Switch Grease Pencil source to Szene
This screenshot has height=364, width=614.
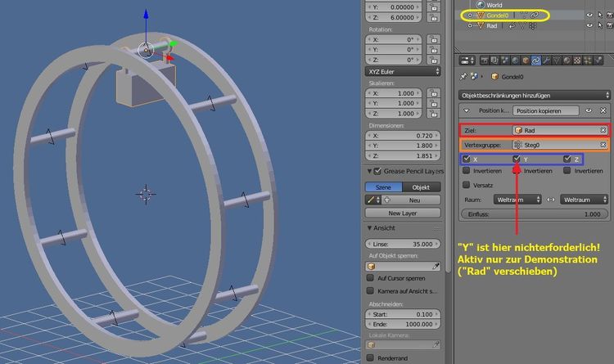pyautogui.click(x=383, y=187)
